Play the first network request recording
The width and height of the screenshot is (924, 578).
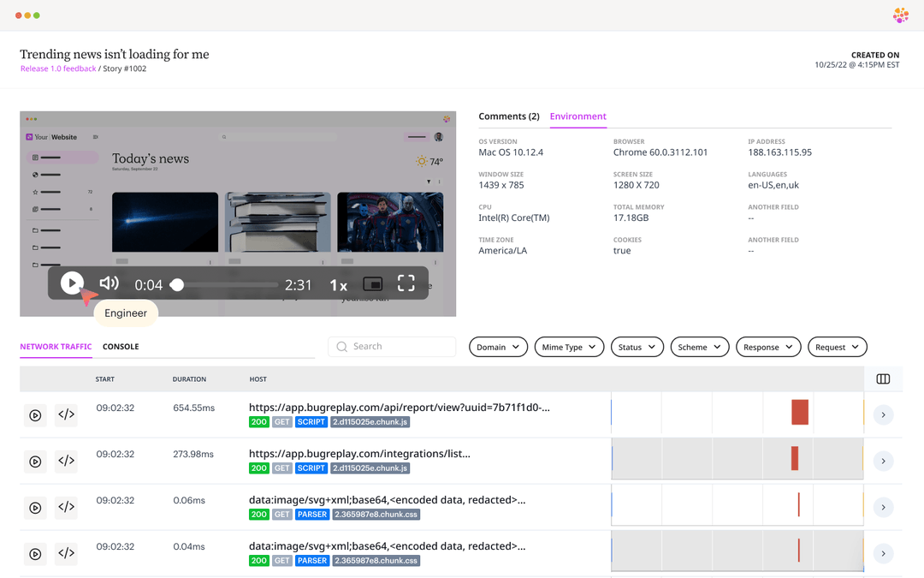35,414
